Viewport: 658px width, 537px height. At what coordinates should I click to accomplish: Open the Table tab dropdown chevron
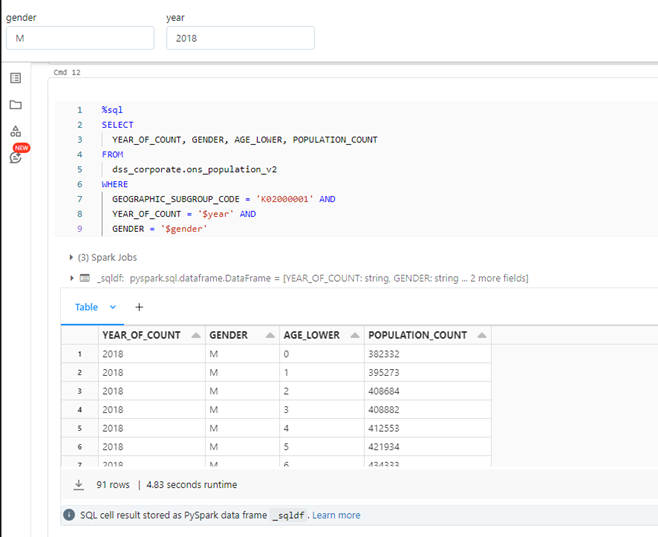click(113, 307)
